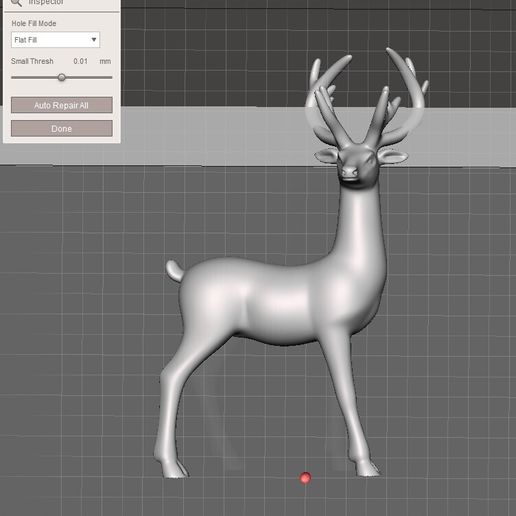516x516 pixels.
Task: Click the Inspector magnifier icon
Action: [16, 3]
